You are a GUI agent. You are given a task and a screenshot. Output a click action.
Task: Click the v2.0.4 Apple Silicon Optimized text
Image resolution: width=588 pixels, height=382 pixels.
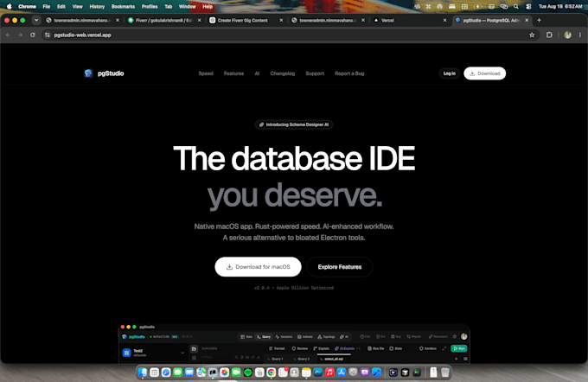pyautogui.click(x=294, y=288)
